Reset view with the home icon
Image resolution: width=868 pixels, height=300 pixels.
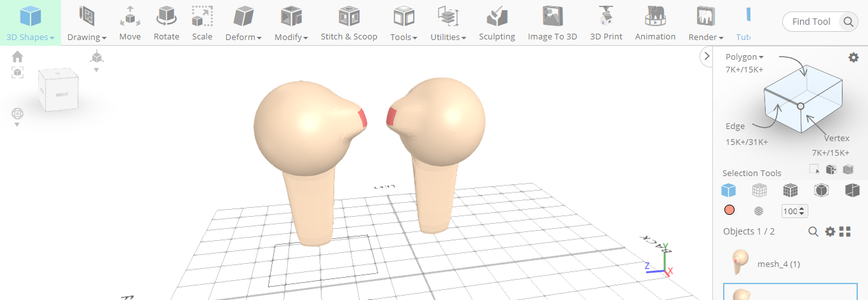coord(18,57)
